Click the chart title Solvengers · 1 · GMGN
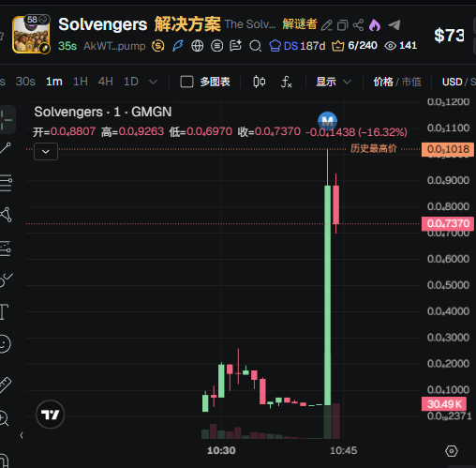The width and height of the screenshot is (476, 468). pos(103,112)
